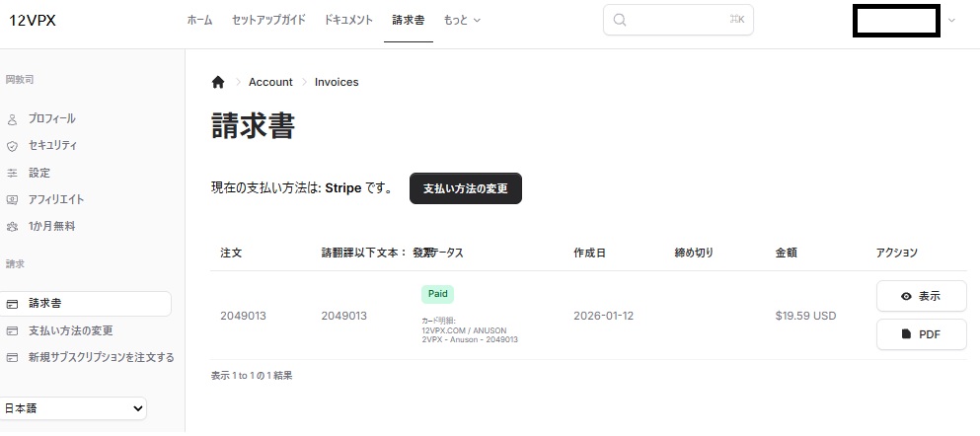Viewport: 980px width, 436px height.
Task: Click the affiliate icon in sidebar
Action: (13, 199)
